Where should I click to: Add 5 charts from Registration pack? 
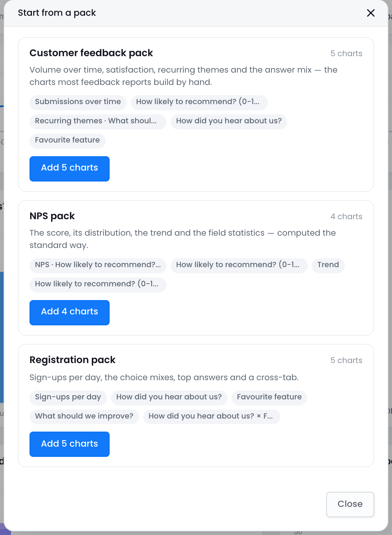coord(70,444)
